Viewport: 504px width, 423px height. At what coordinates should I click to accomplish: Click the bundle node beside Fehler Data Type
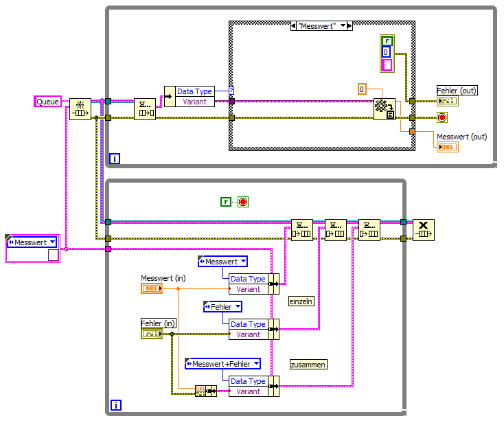pos(273,329)
